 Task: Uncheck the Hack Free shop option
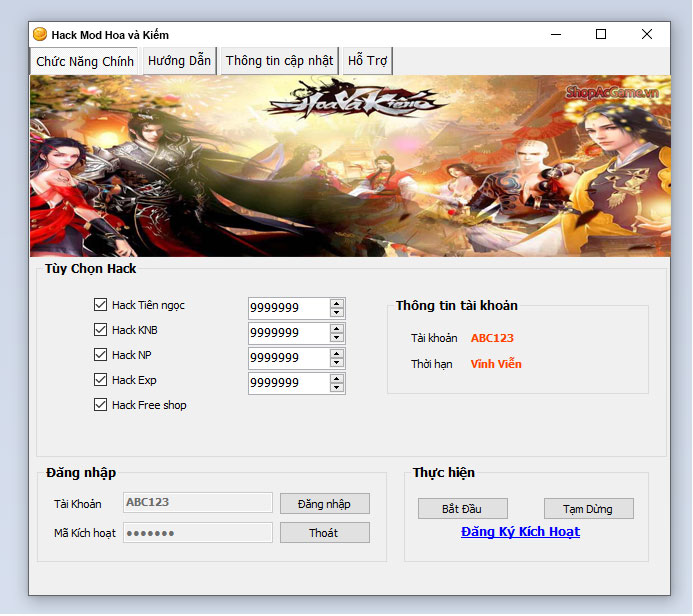click(100, 405)
